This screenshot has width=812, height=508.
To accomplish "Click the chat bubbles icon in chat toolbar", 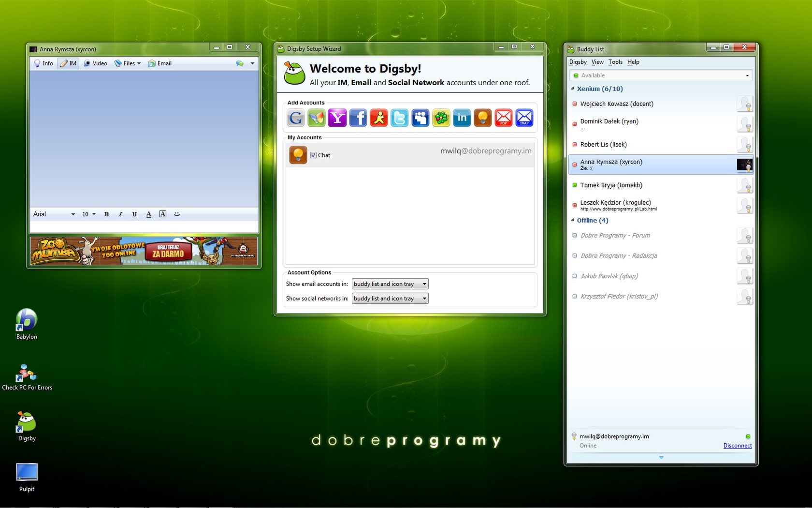I will [x=240, y=63].
